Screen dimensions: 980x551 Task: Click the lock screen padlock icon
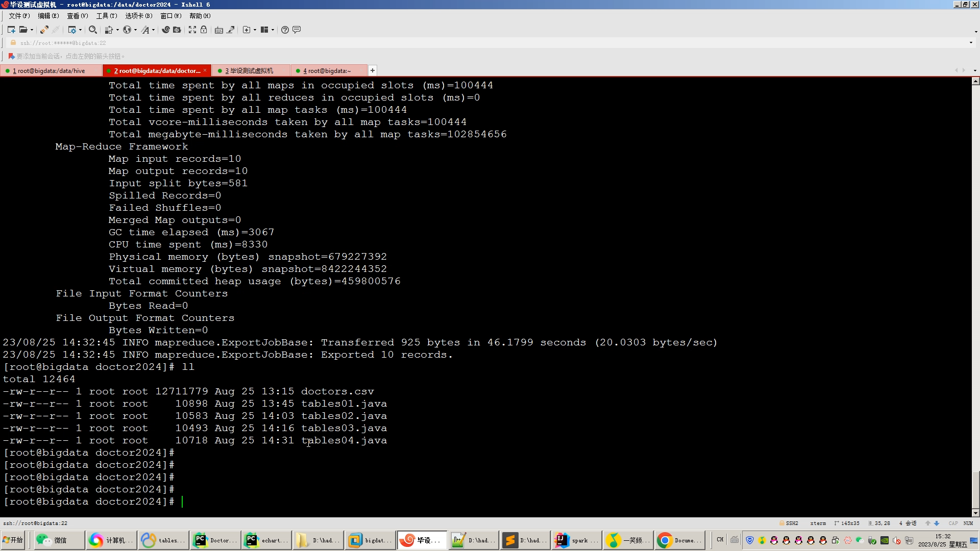204,30
